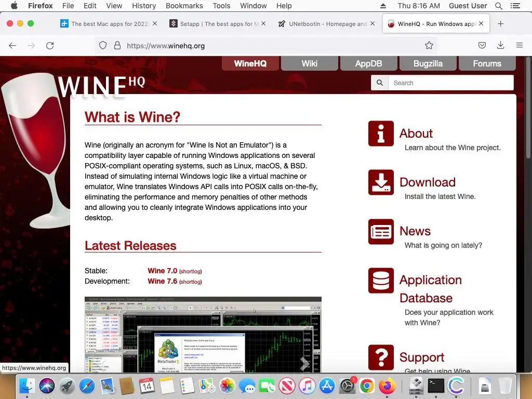Open Photos app in dock
This screenshot has height=399, width=532.
(227, 386)
